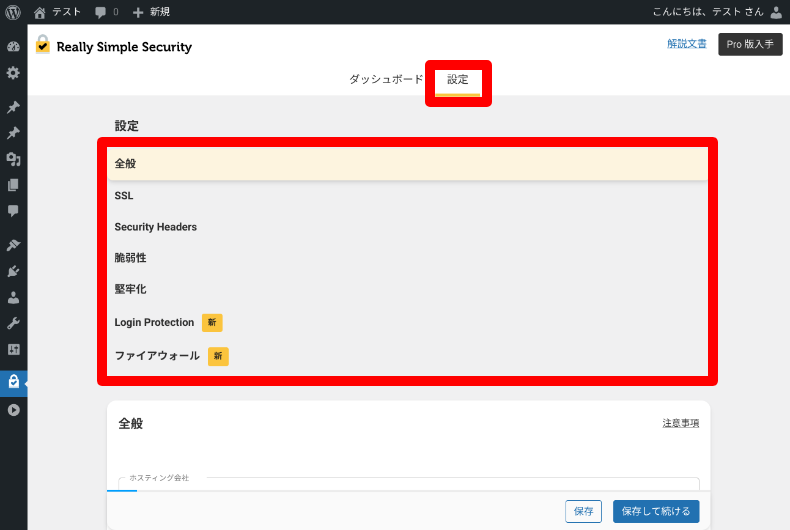Open the Appearance brush icon in sidebar
Screen dimensions: 790x530
(13, 245)
